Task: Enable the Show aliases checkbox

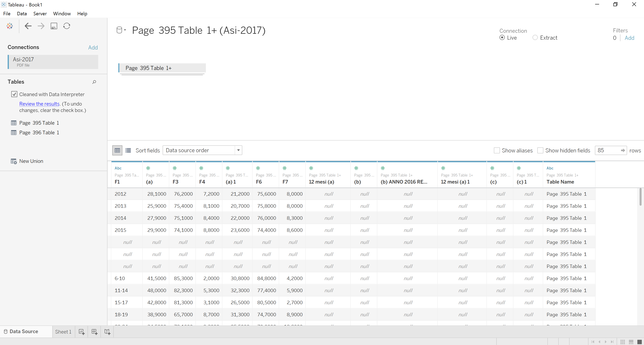Action: pyautogui.click(x=497, y=150)
